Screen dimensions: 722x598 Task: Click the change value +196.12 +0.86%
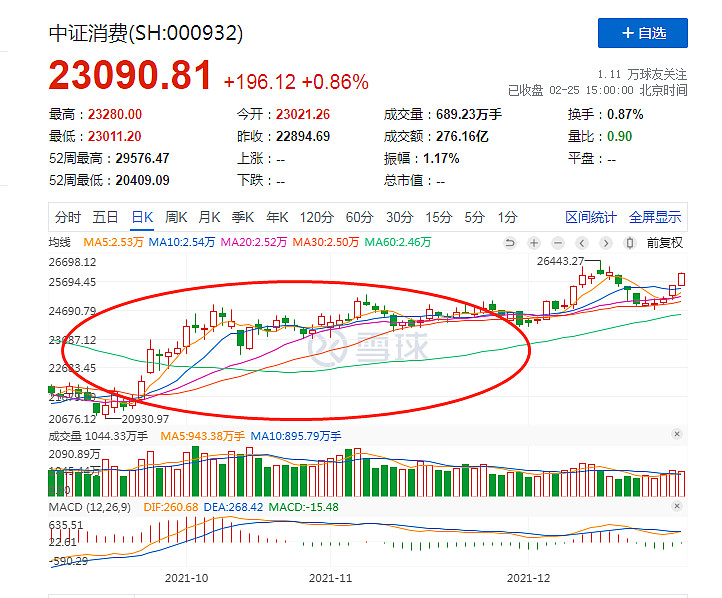(x=296, y=82)
